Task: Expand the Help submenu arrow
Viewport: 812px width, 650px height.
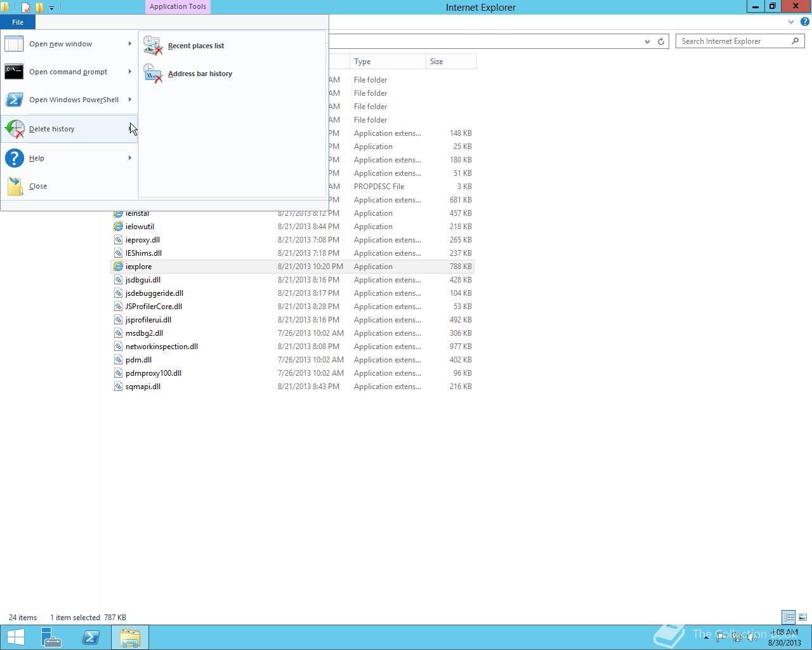Action: (130, 158)
